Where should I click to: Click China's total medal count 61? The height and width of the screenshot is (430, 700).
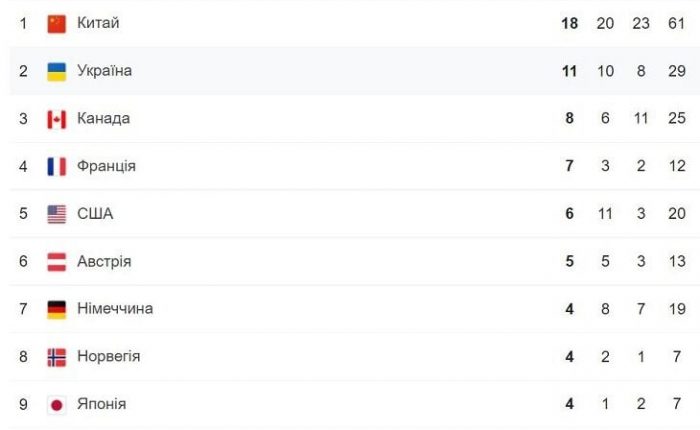(x=677, y=23)
